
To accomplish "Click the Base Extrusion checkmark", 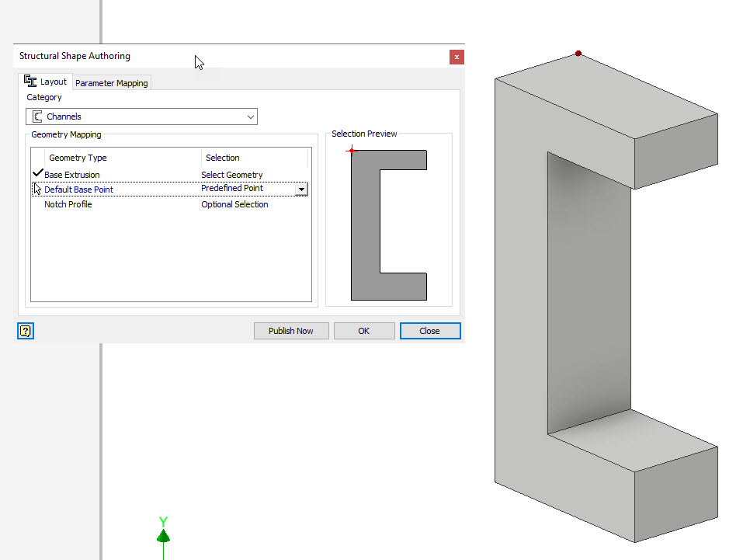I will [38, 172].
